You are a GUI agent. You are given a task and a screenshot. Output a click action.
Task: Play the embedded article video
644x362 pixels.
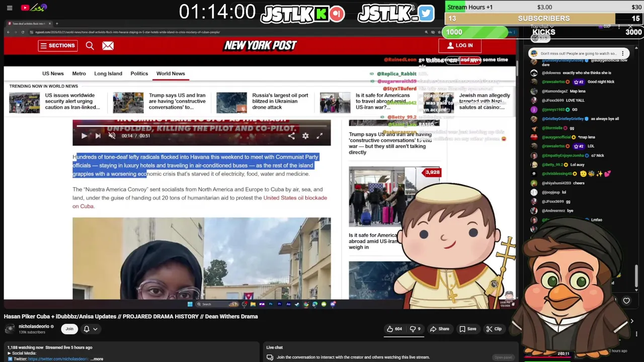coord(84,136)
